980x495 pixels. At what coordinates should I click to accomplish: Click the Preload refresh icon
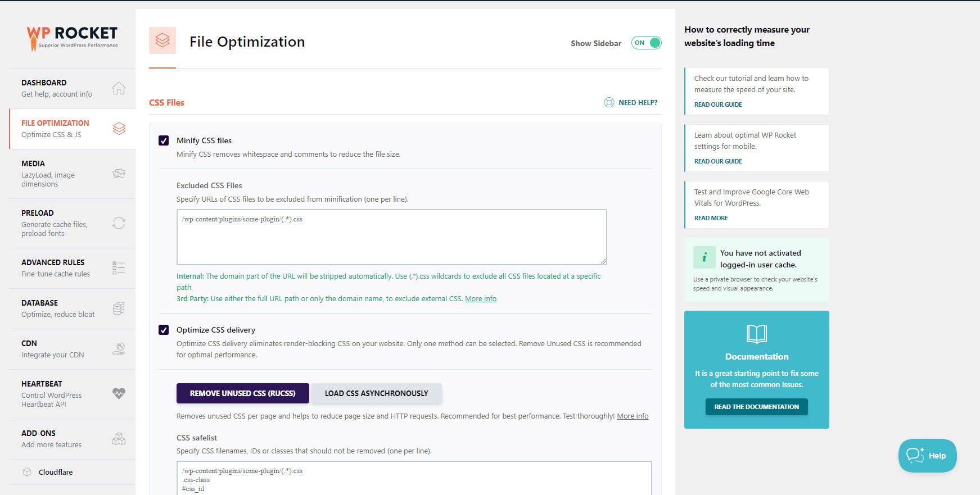coord(119,223)
